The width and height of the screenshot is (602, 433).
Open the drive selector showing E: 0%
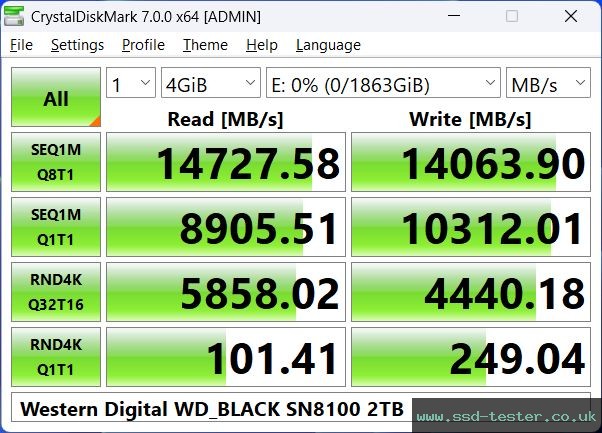[x=383, y=83]
